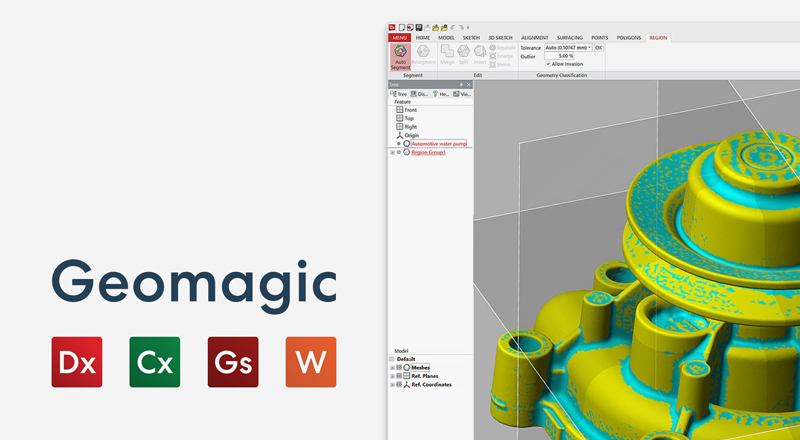Screen dimensions: 800x440
Task: Toggle visibility of Region Group1
Action: point(399,152)
